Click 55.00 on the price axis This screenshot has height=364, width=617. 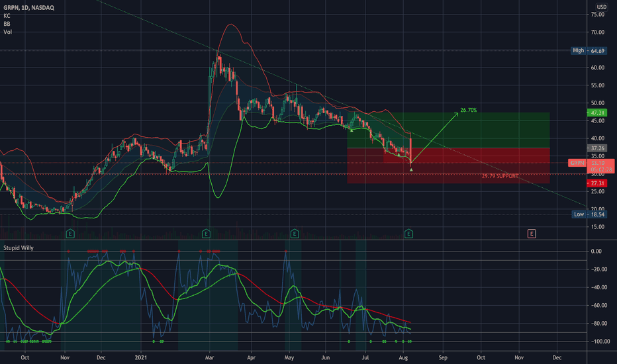597,85
